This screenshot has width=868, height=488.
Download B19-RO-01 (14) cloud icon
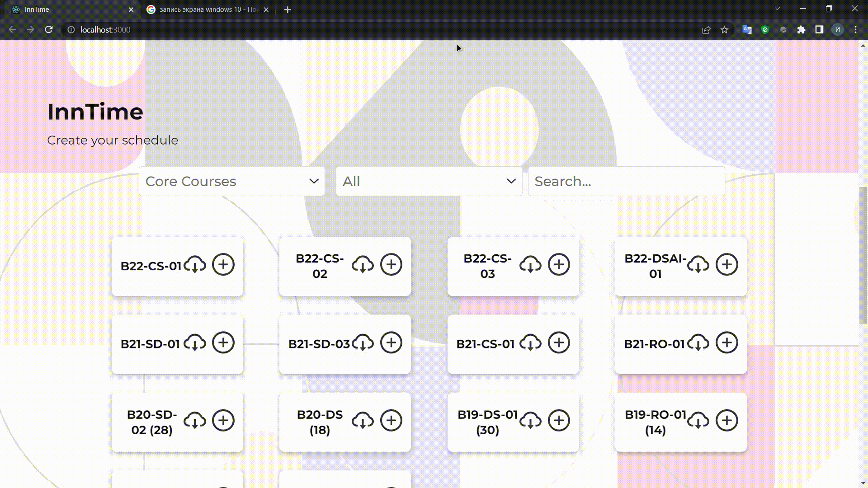pyautogui.click(x=698, y=421)
